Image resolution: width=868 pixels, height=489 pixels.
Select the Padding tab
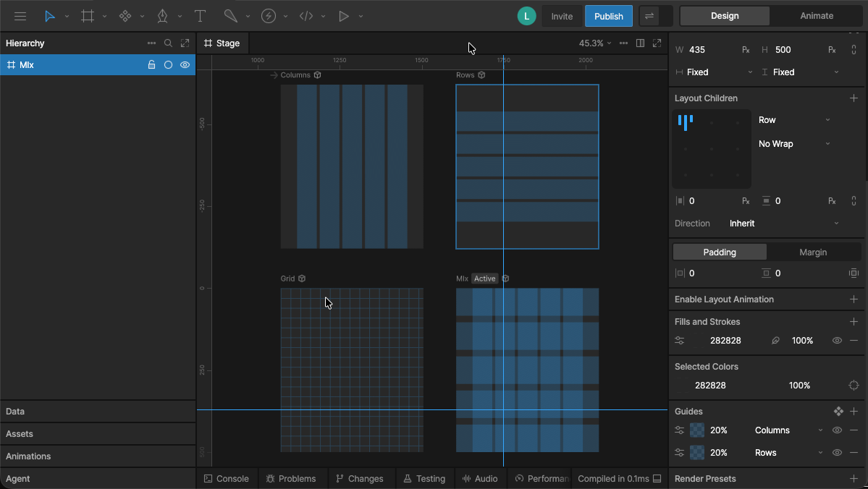720,252
